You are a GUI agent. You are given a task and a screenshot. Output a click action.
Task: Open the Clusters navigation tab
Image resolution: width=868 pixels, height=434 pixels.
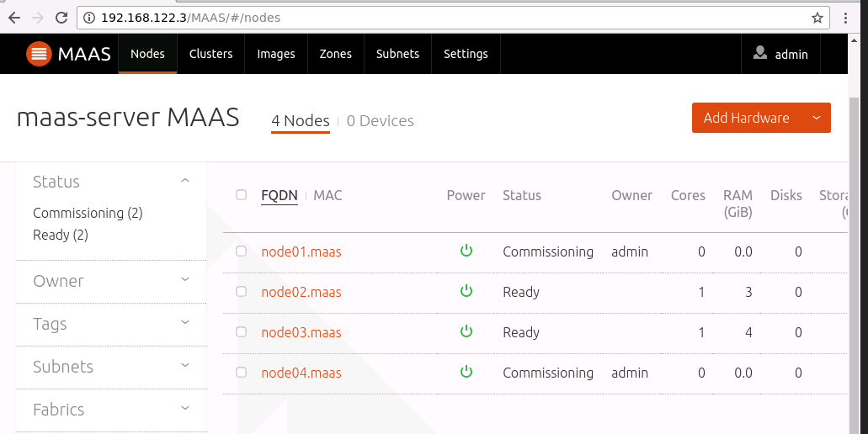pyautogui.click(x=211, y=54)
